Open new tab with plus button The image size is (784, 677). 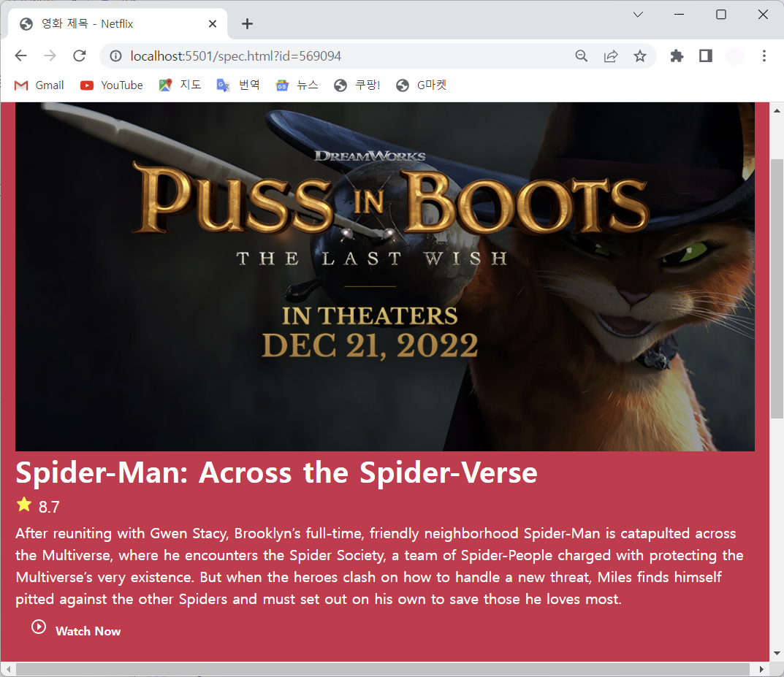tap(247, 23)
